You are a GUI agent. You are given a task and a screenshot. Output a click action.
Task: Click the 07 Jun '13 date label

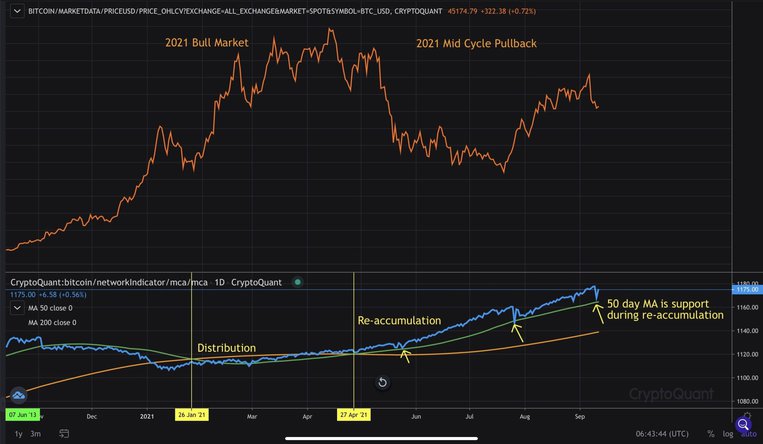[x=23, y=415]
